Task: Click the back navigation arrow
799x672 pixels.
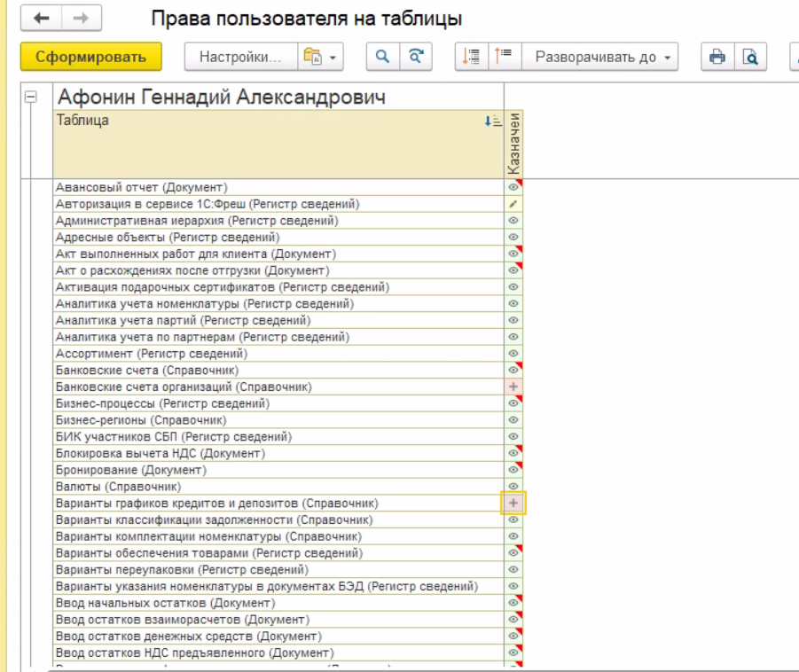Action: pyautogui.click(x=42, y=18)
